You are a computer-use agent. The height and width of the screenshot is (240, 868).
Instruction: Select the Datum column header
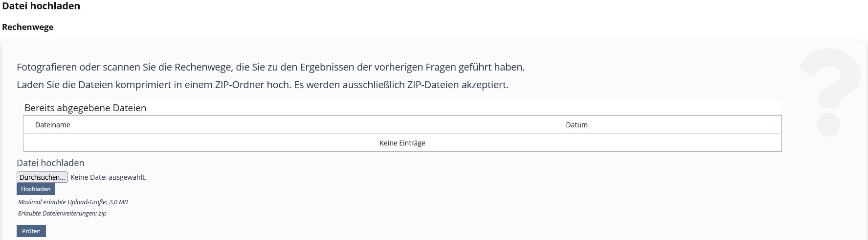577,125
